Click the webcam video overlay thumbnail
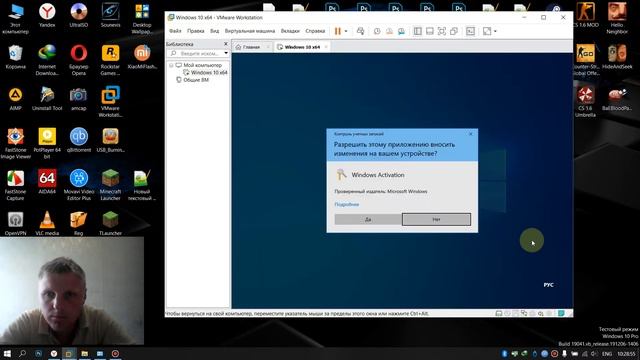The width and height of the screenshot is (640, 360). pos(72,291)
